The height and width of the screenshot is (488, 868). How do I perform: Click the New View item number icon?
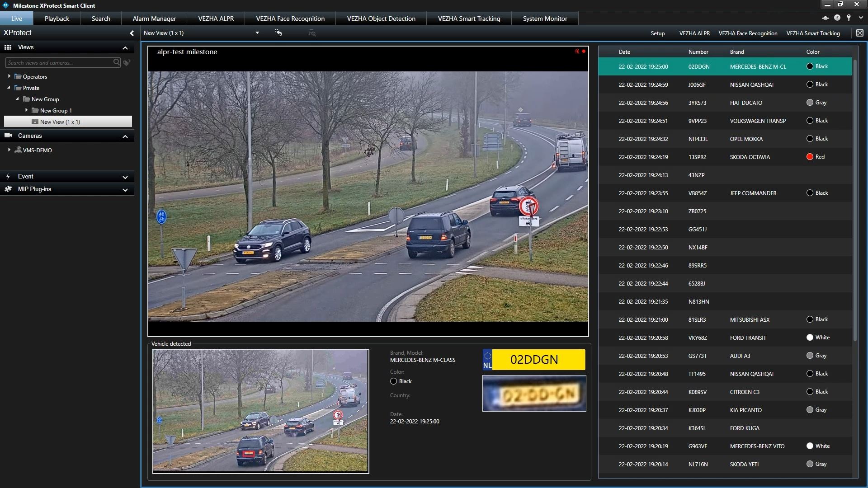pyautogui.click(x=35, y=122)
